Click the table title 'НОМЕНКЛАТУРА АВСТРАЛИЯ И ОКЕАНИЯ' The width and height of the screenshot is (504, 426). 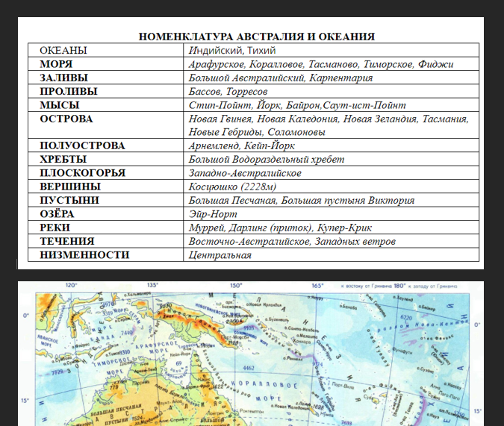(256, 37)
